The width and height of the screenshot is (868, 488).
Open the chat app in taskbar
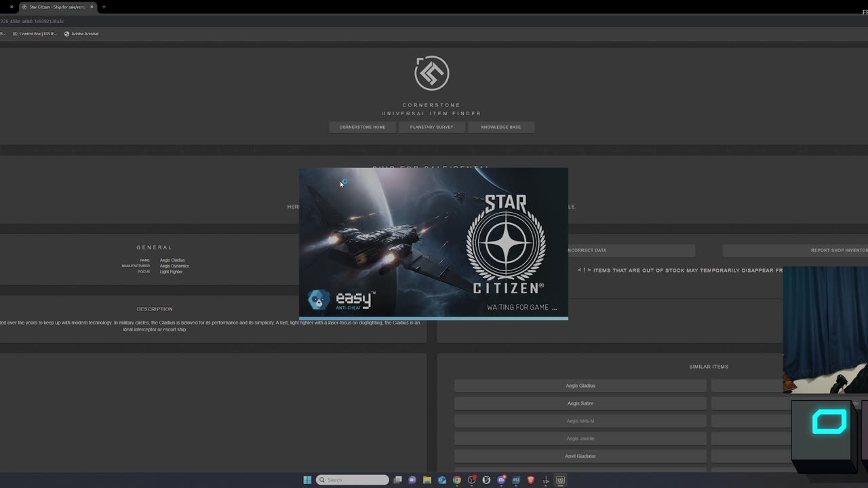click(412, 480)
